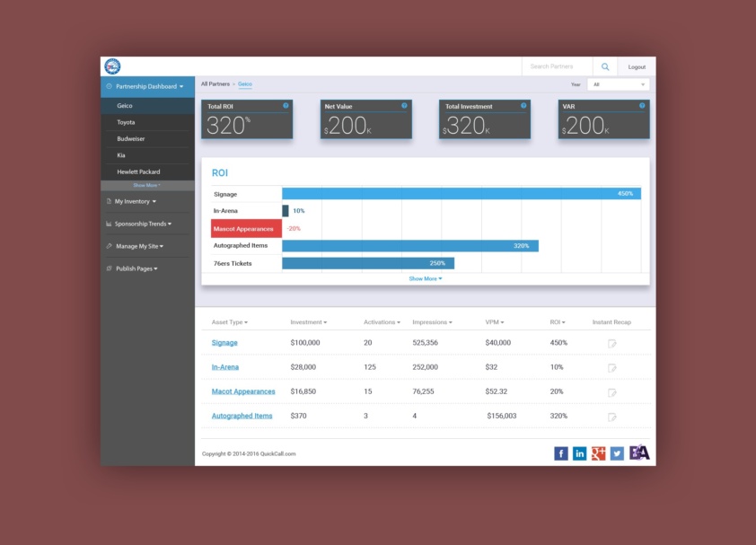Click the EA logo in the footer
Viewport: 756px width, 545px height.
coord(639,453)
